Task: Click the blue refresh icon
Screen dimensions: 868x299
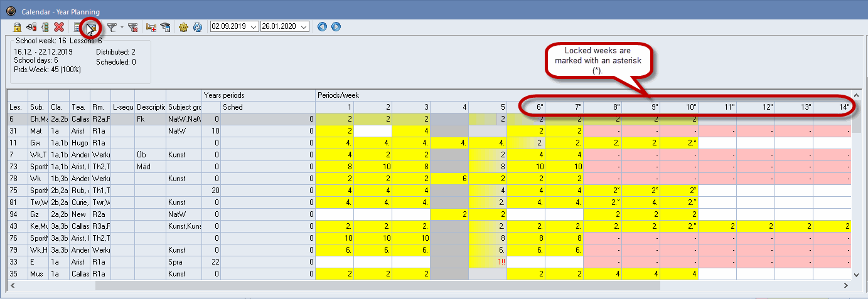Action: (x=197, y=27)
